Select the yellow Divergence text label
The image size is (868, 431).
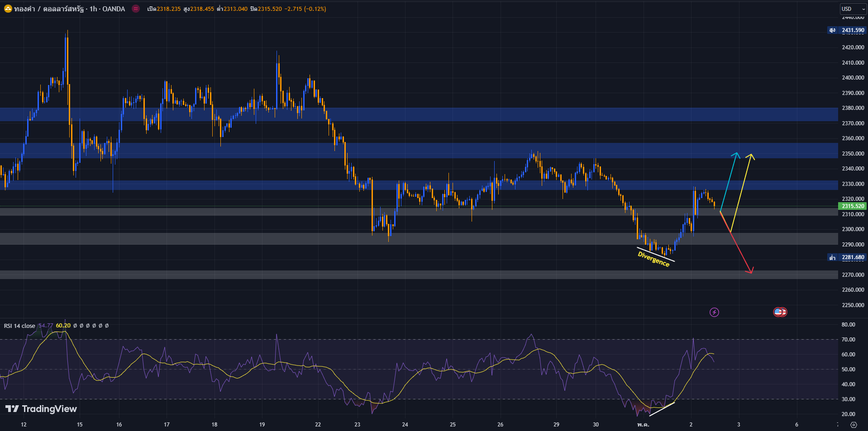(653, 259)
